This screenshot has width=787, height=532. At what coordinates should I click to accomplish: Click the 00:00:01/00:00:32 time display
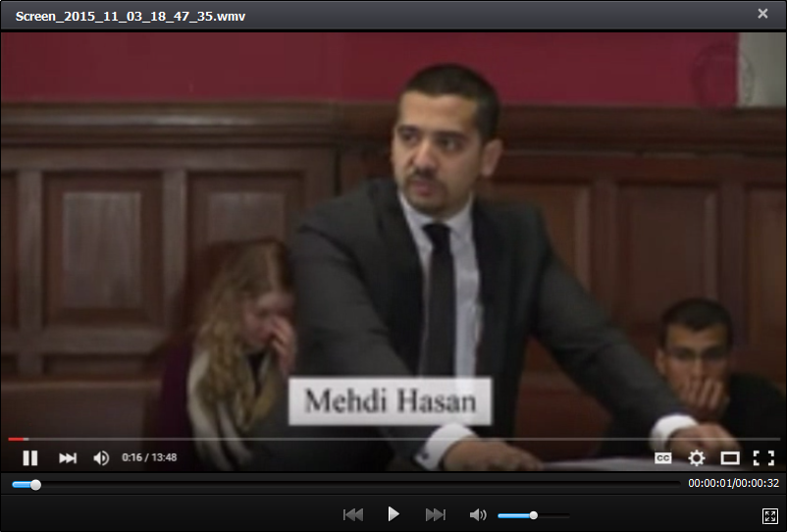pyautogui.click(x=733, y=484)
